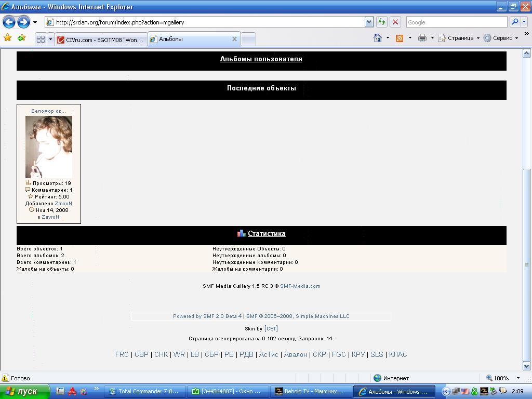Click the IE Back navigation button
This screenshot has width=532, height=399.
9,22
